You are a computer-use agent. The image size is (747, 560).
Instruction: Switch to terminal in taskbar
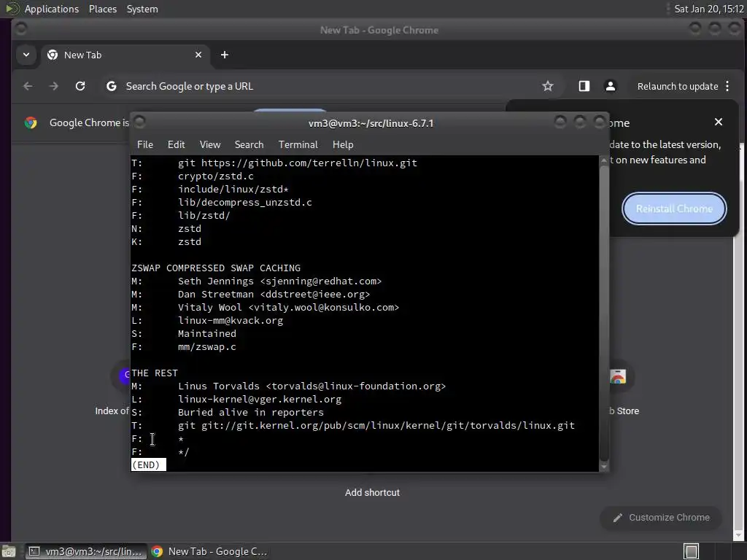[x=86, y=551]
